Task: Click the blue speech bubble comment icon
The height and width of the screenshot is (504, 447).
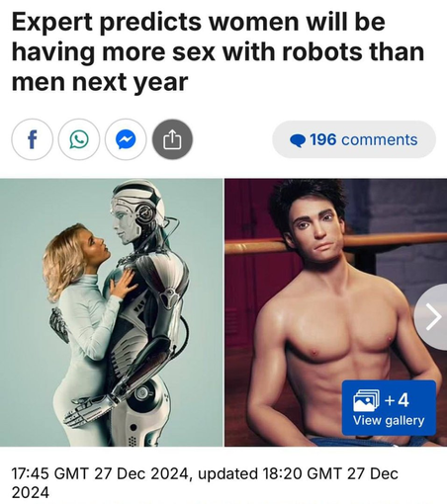Action: [x=298, y=140]
